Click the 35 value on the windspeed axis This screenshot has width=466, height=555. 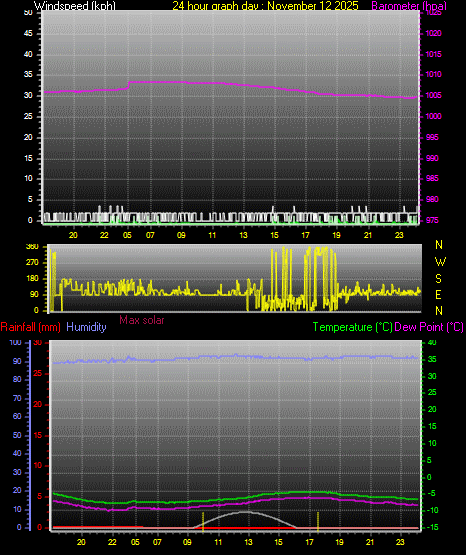click(28, 74)
